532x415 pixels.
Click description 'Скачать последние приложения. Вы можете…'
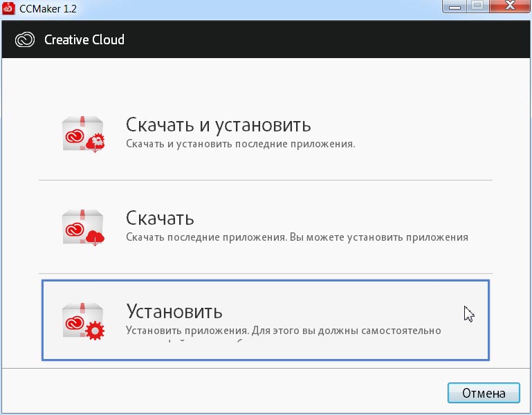[297, 237]
